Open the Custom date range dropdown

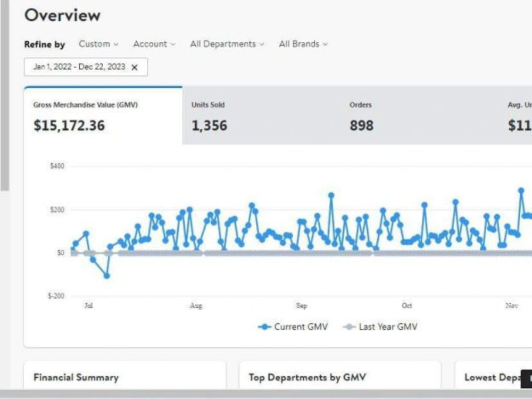[x=98, y=44]
